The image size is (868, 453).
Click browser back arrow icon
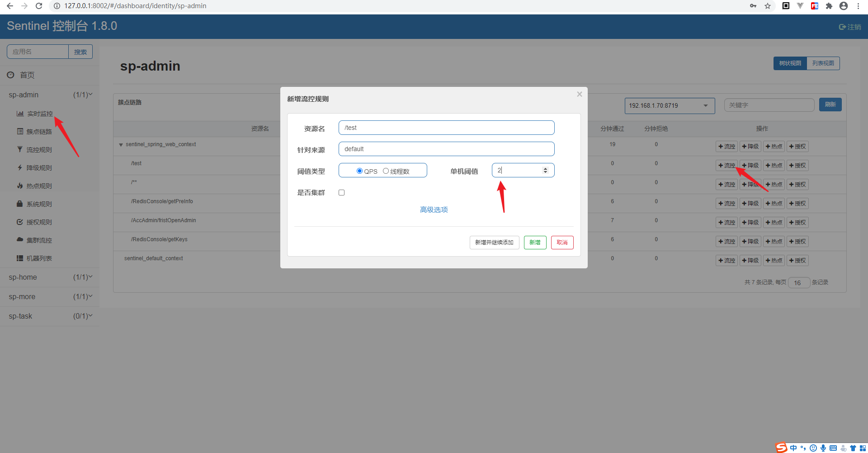pos(9,6)
